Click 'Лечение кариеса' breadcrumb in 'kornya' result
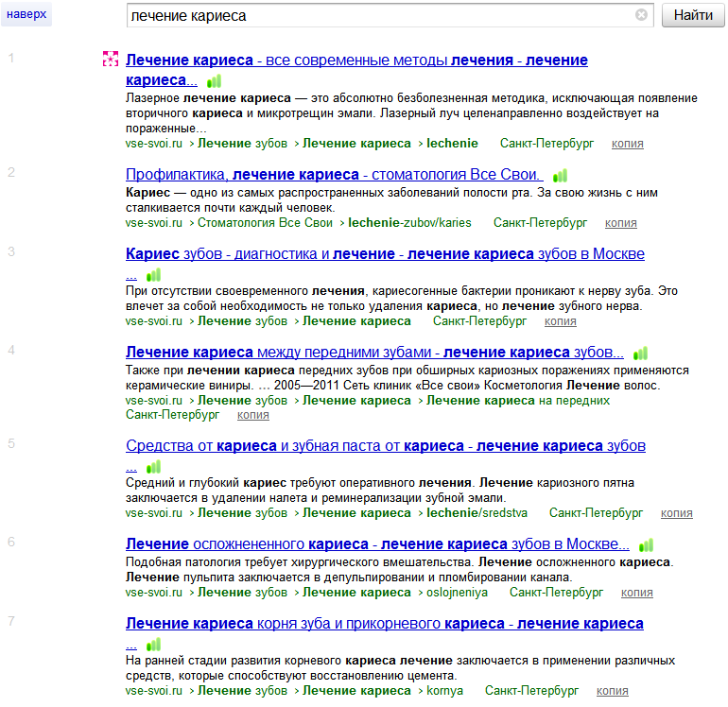The image size is (728, 707). tap(356, 691)
